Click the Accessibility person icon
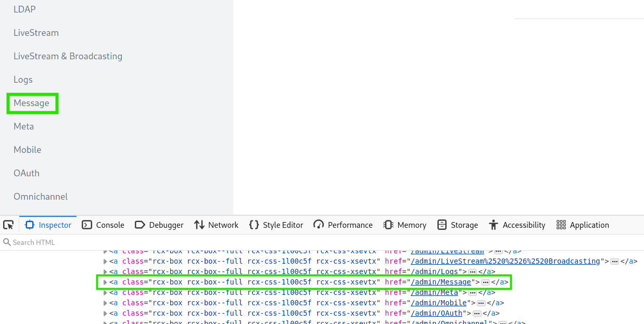644x324 pixels. point(494,225)
